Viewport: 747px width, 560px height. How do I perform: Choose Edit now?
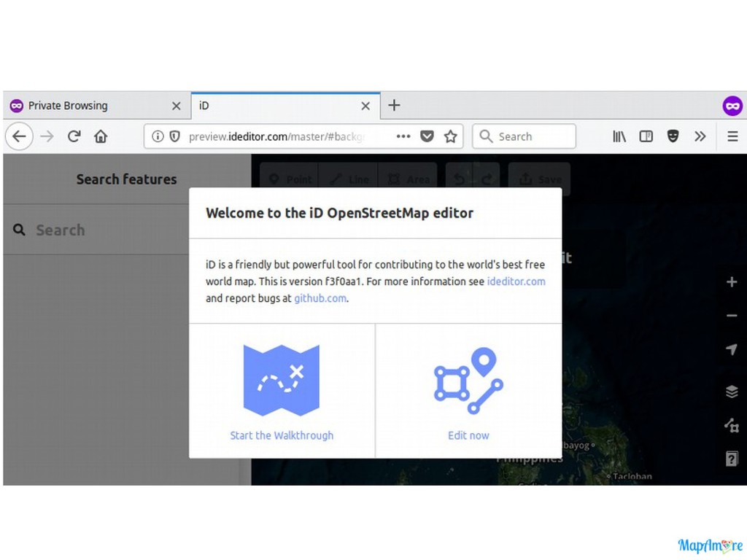468,392
